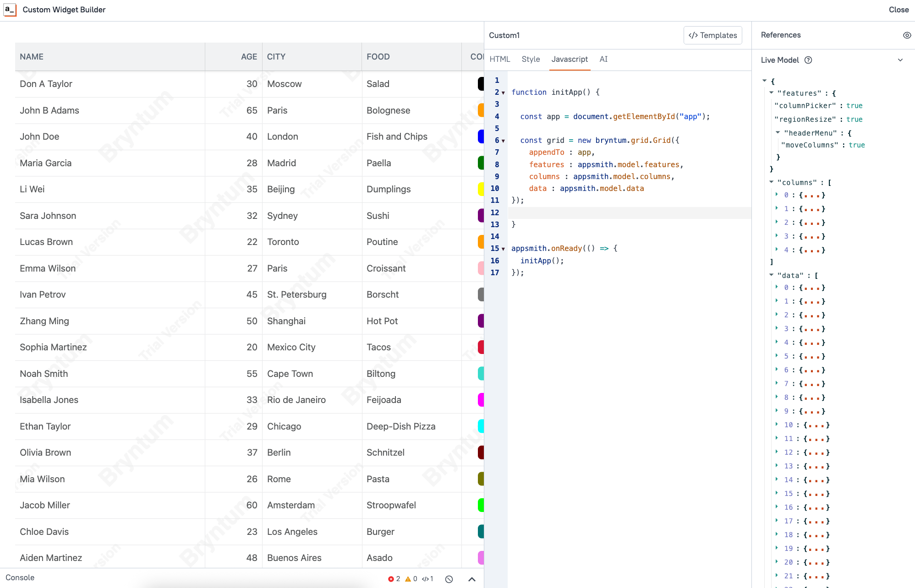
Task: Collapse the Live Model section chevron
Action: [x=900, y=60]
